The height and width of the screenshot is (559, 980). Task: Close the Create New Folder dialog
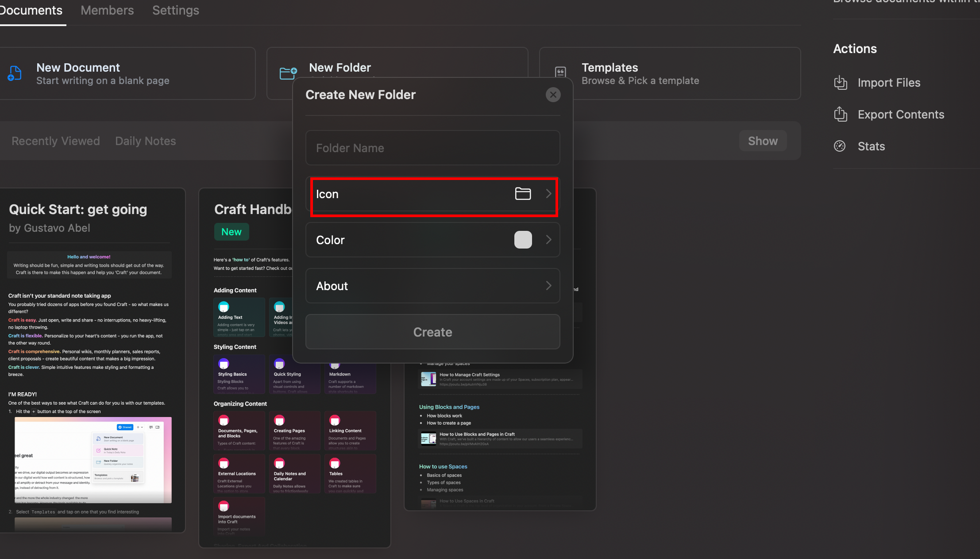(x=553, y=94)
